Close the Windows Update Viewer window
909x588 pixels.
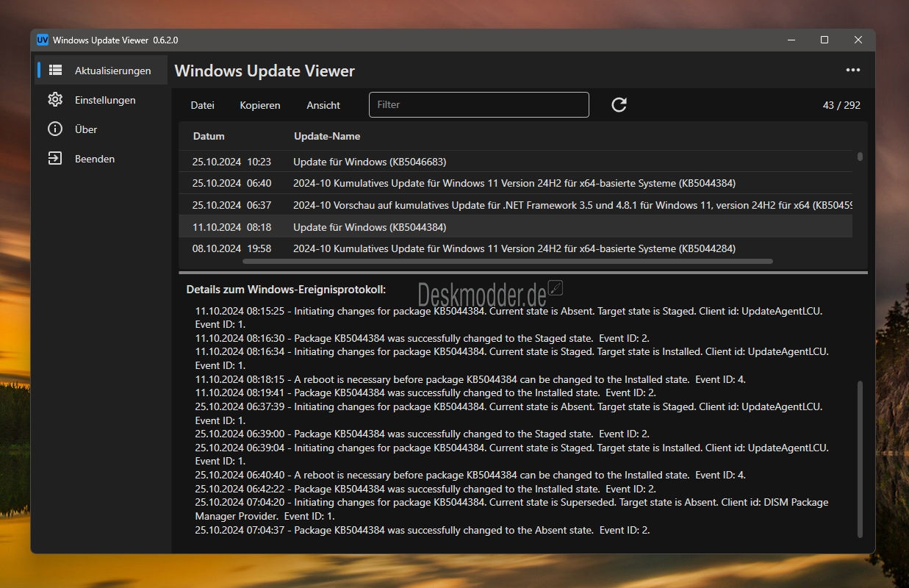[x=858, y=40]
